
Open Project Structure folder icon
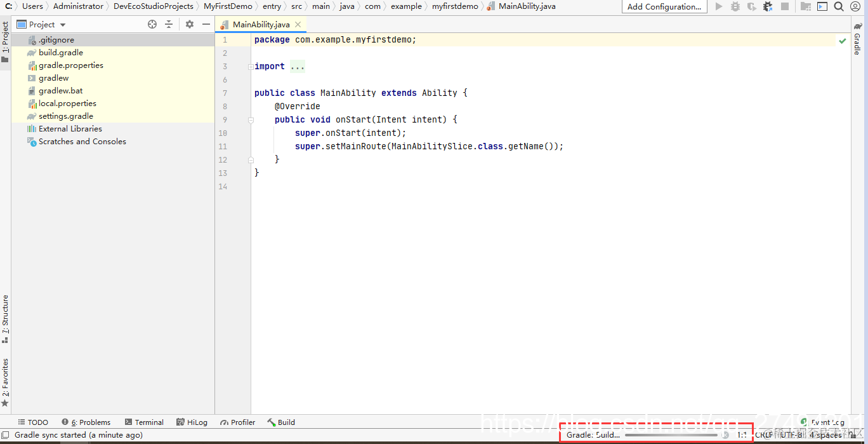pyautogui.click(x=806, y=6)
